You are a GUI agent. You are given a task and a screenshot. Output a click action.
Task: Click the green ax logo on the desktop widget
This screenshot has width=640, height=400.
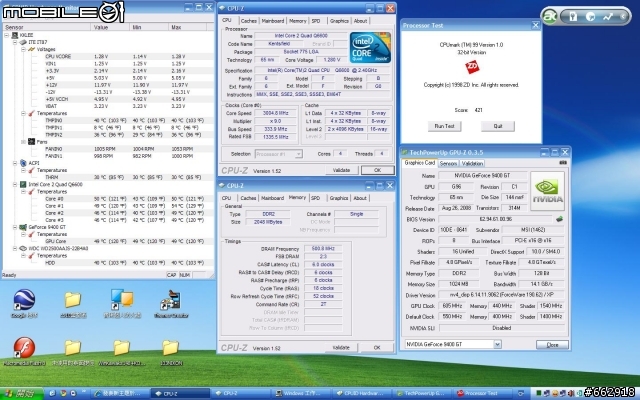[x=549, y=16]
